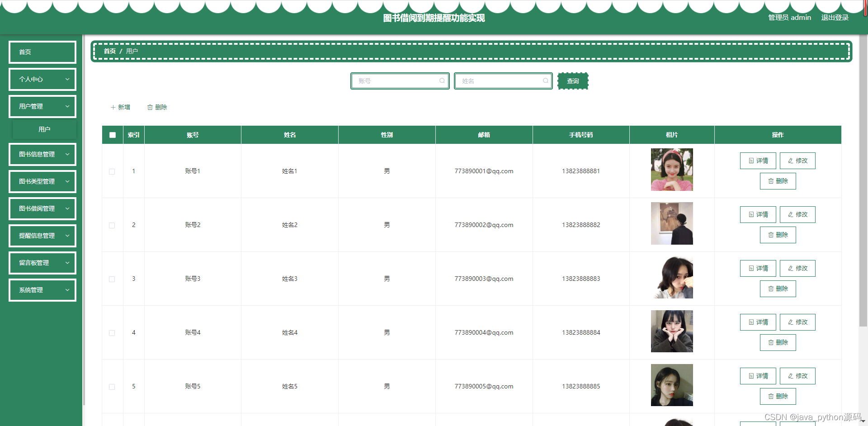The height and width of the screenshot is (426, 868).
Task: Open 详情 for row 账号5
Action: (x=758, y=376)
